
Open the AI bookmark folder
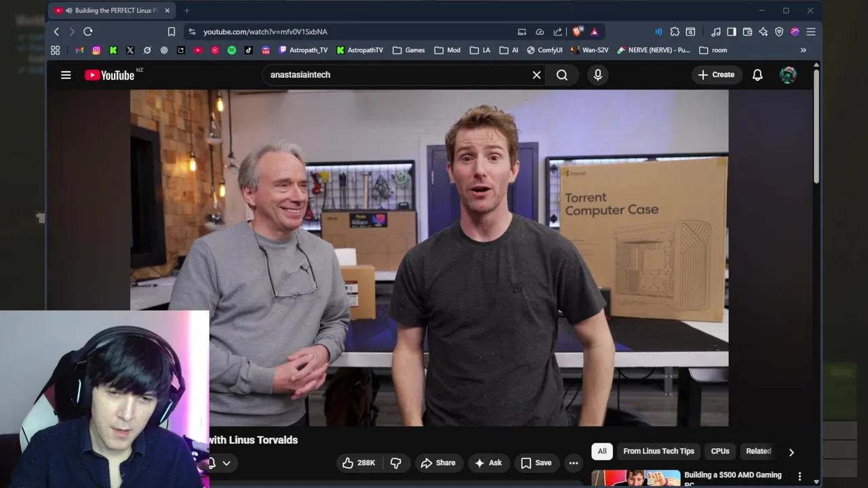[x=509, y=50]
